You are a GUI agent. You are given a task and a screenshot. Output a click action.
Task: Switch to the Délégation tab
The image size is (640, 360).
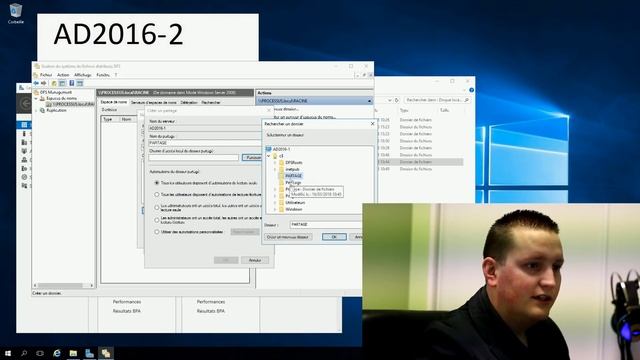189,102
